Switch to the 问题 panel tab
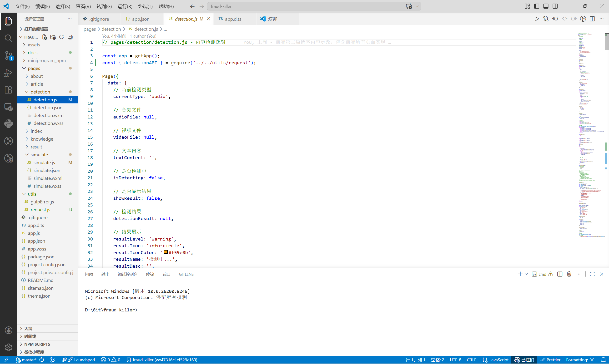609x364 pixels. click(89, 274)
